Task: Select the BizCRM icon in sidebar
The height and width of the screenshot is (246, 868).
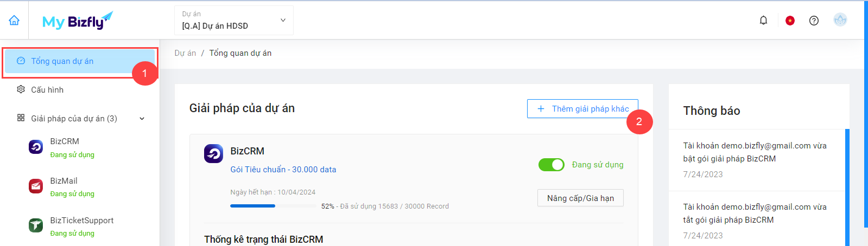Action: pos(36,147)
